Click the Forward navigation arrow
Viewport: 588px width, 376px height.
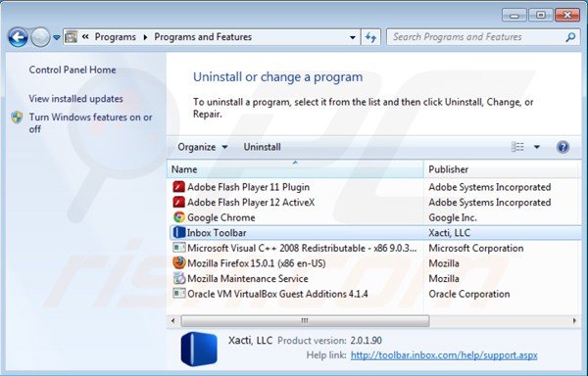coord(40,37)
